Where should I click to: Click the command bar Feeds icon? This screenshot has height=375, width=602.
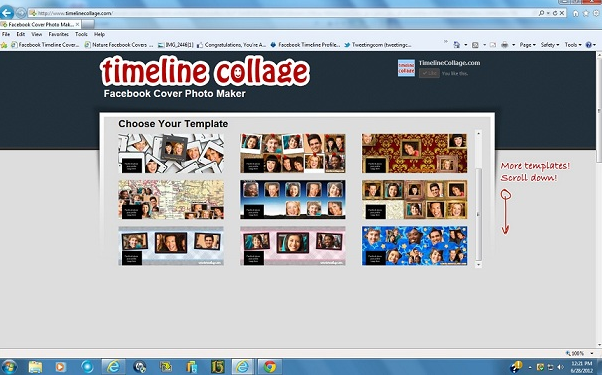click(x=475, y=45)
